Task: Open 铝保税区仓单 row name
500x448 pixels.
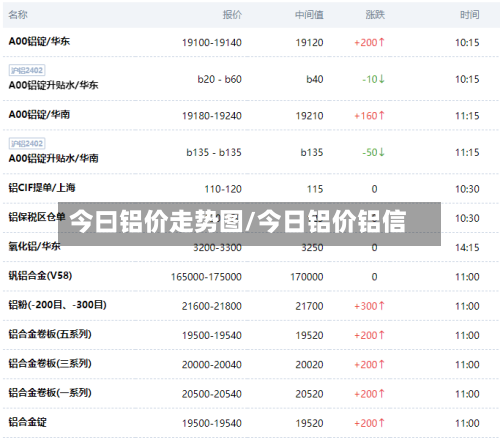Action: click(37, 217)
